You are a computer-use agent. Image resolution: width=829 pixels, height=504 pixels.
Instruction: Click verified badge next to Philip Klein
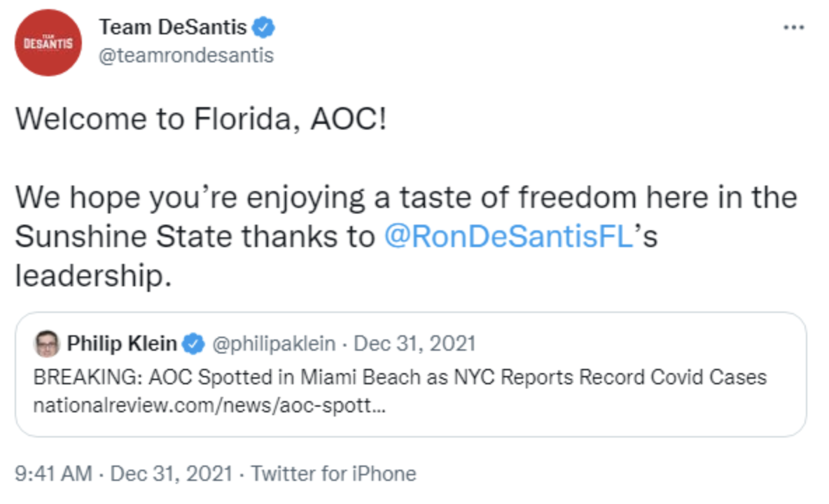194,344
